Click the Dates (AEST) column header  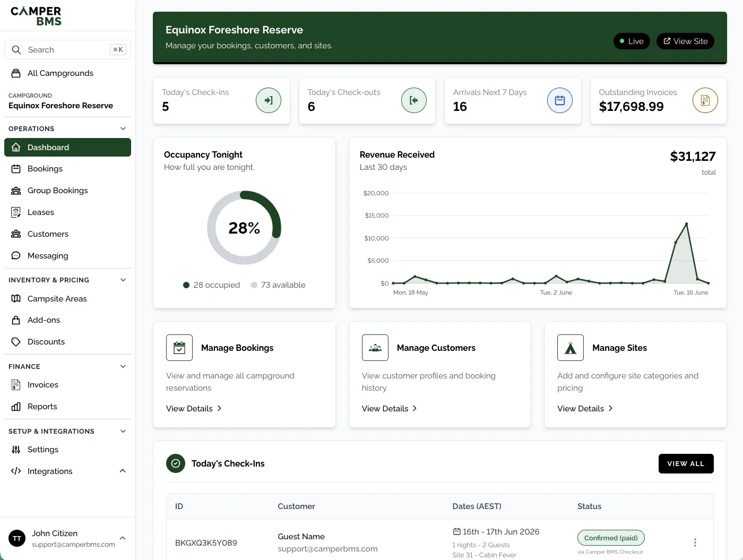(477, 506)
